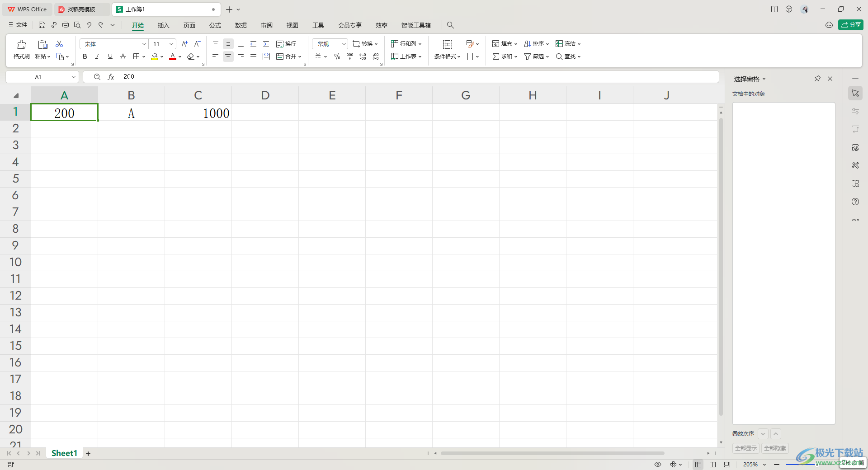Click the selection arrow icon in right sidebar
The height and width of the screenshot is (470, 868).
[x=855, y=93]
